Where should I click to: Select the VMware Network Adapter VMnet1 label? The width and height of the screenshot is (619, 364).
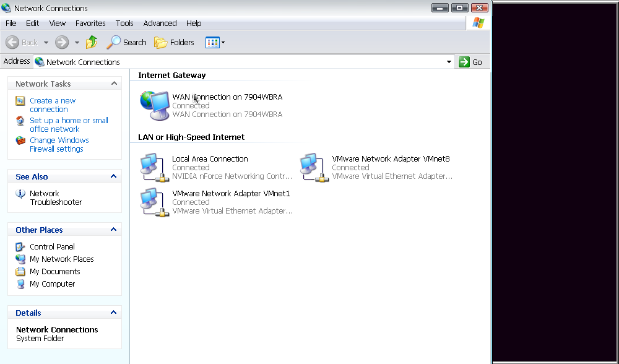click(x=231, y=193)
